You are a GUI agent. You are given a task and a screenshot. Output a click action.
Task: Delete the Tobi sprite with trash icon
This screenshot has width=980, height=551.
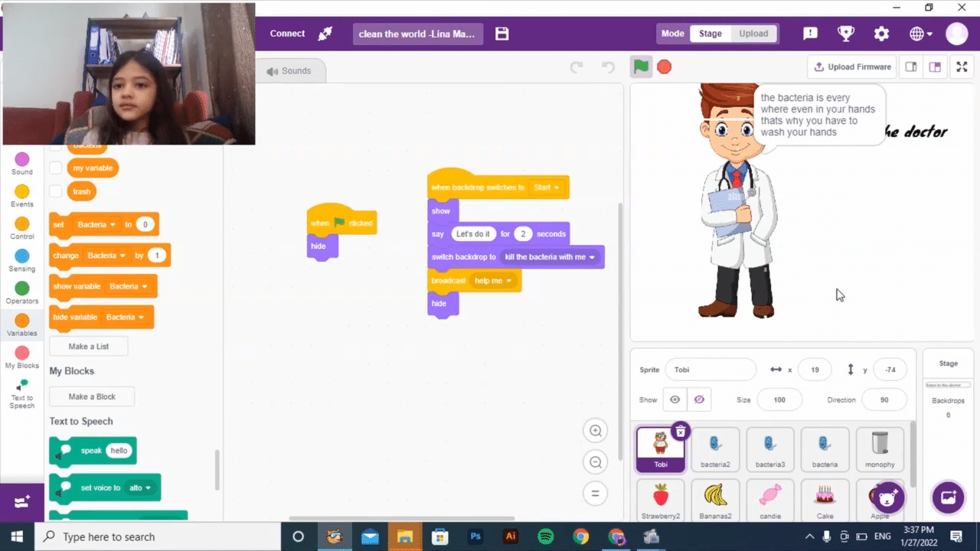pyautogui.click(x=680, y=432)
